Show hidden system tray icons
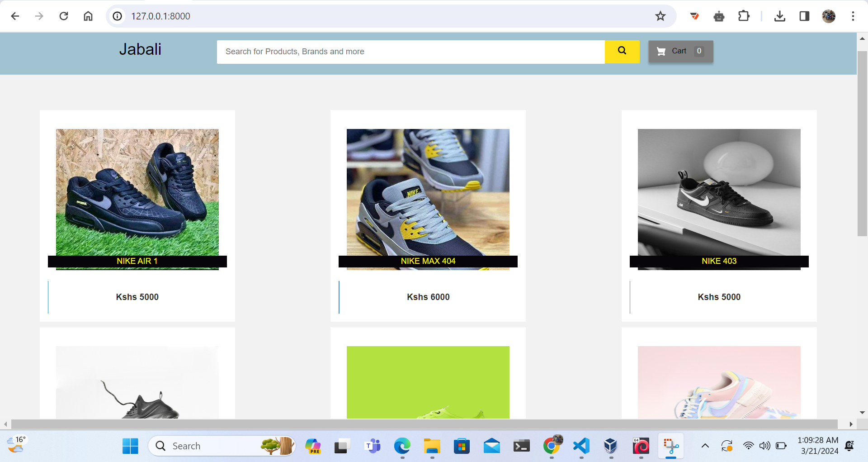The image size is (868, 462). [x=705, y=446]
